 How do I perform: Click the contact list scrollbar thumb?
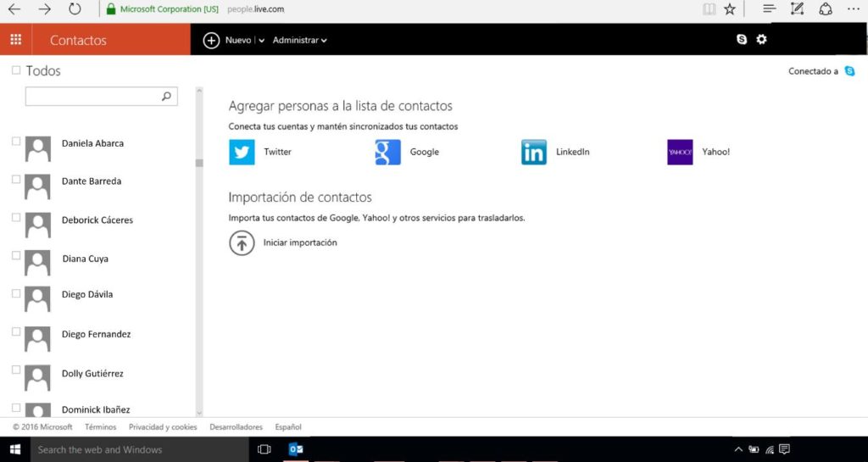199,163
